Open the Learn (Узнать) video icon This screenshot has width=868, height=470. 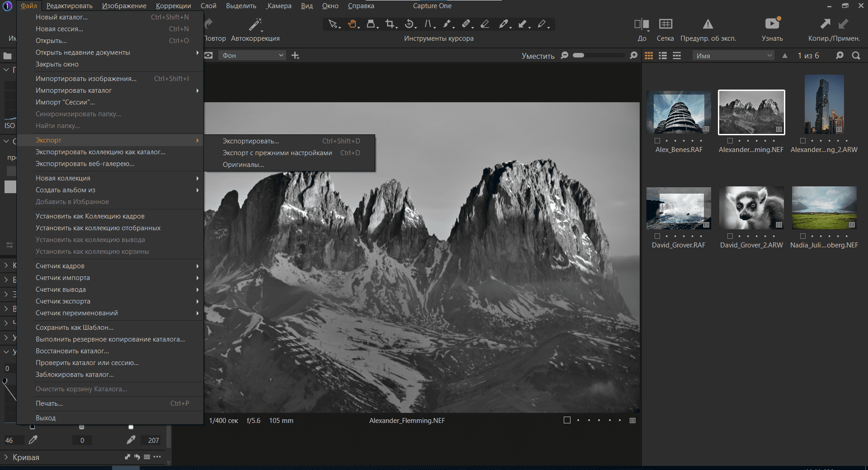(x=772, y=24)
